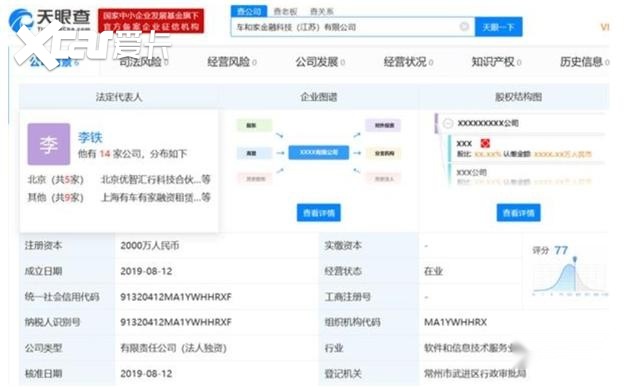This screenshot has width=640, height=387.
Task: Select the 查老板 search tab
Action: [285, 11]
